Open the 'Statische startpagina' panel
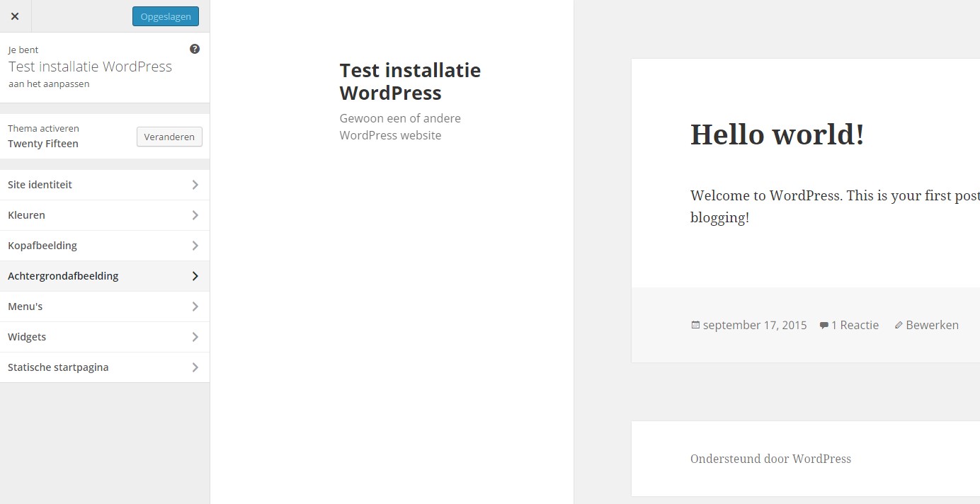Screen dimensions: 980x504 [x=58, y=367]
